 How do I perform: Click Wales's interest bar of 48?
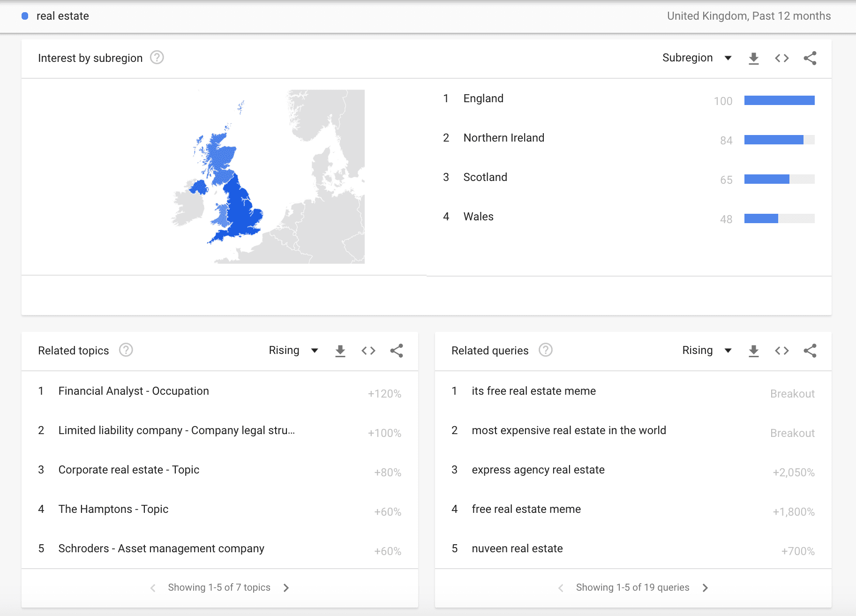[779, 218]
